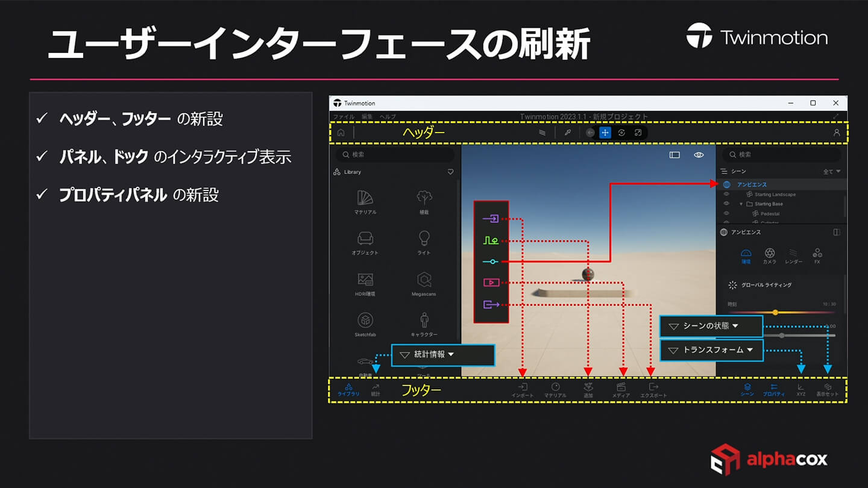Select the Scale gizmo tool in header
This screenshot has width=868, height=488.
(638, 133)
